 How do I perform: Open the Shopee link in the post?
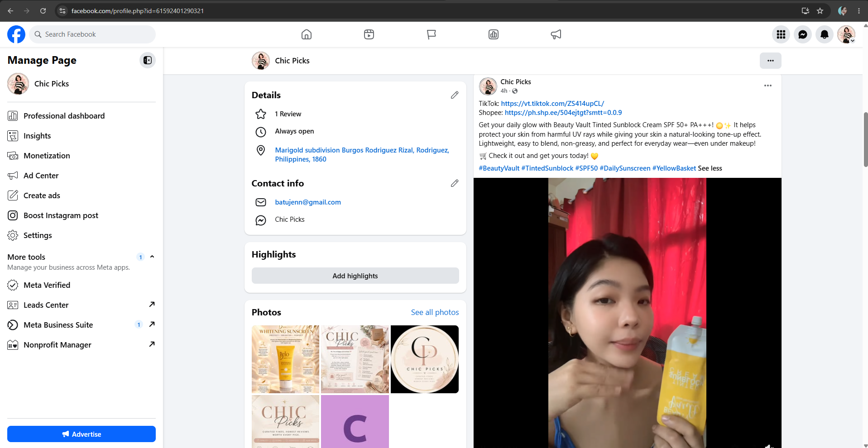point(563,113)
